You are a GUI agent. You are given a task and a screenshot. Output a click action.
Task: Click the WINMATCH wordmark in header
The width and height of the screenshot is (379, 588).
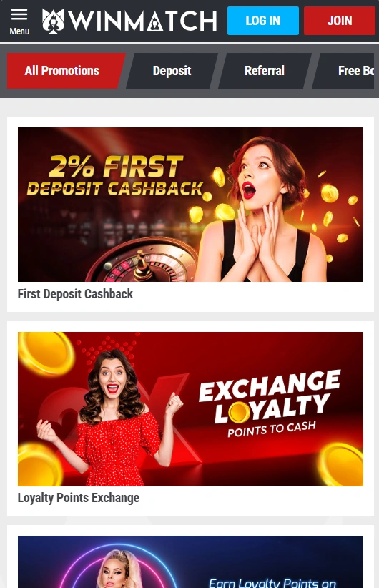point(143,21)
